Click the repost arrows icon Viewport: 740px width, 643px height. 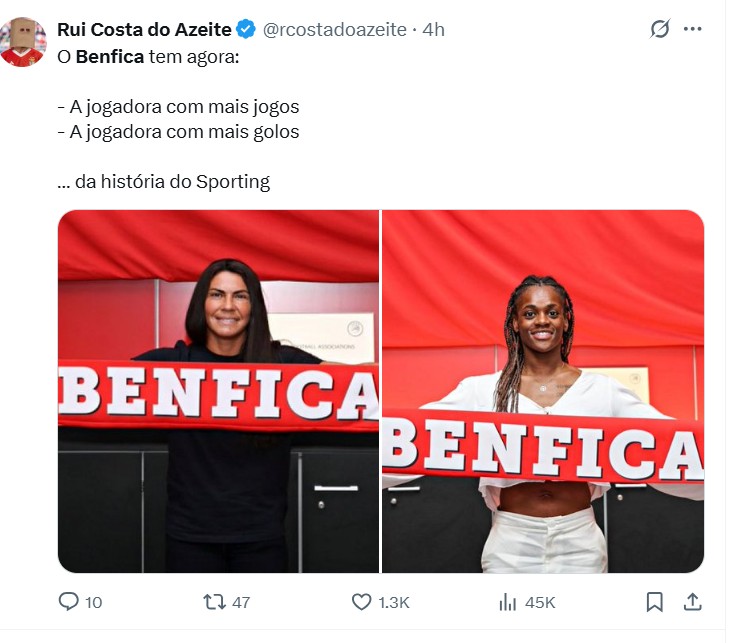coord(215,602)
